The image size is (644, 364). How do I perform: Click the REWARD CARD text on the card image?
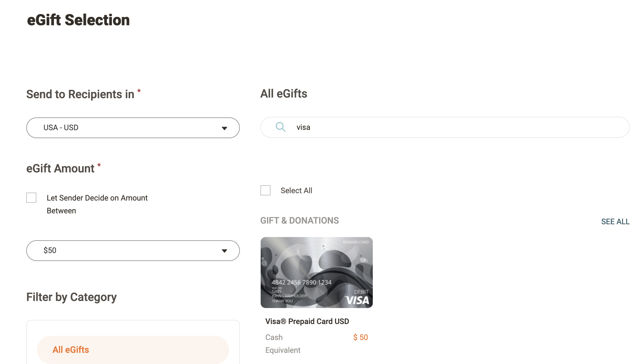coord(356,242)
